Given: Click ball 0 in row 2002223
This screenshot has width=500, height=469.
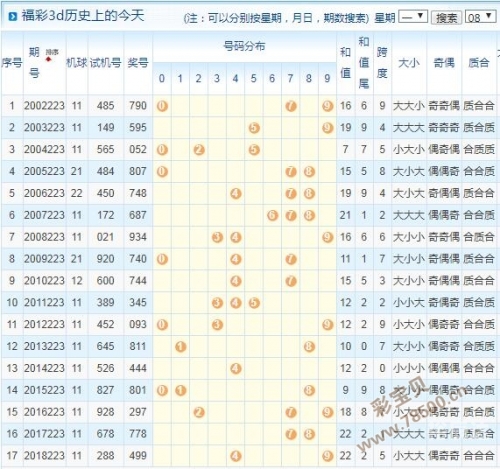Looking at the screenshot, I should click(162, 106).
